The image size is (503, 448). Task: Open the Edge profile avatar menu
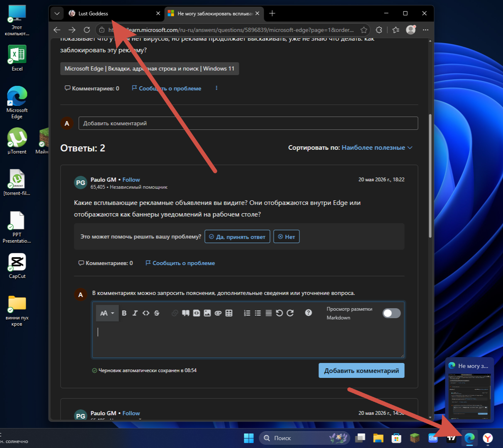coord(411,30)
